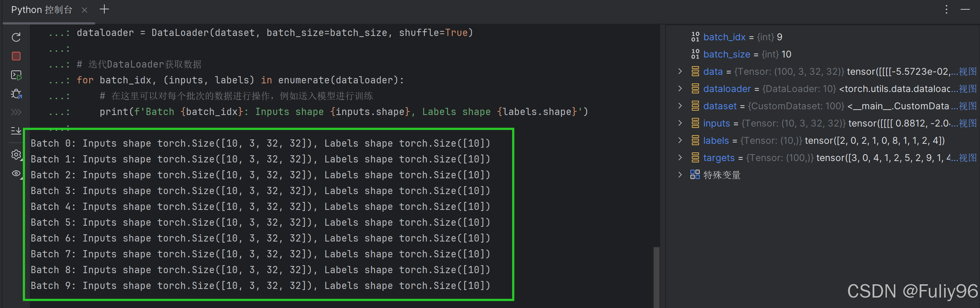The image size is (980, 308).
Task: Expand the data tensor variable
Action: point(680,71)
